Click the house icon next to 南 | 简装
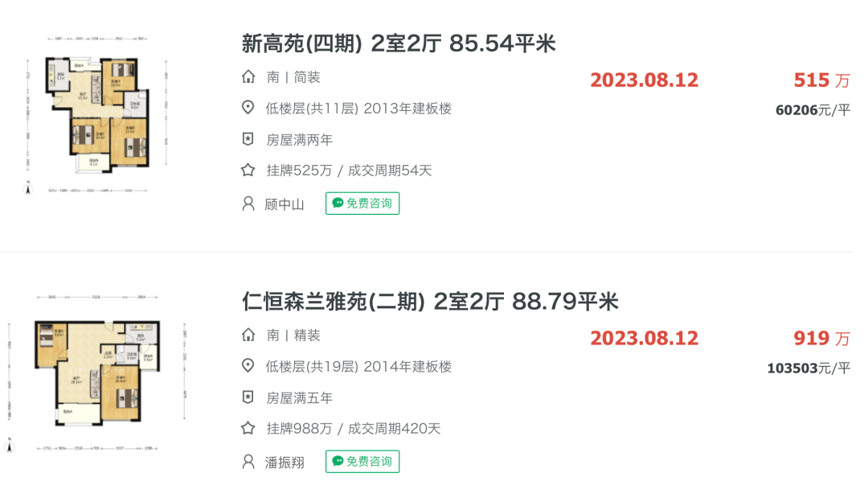The width and height of the screenshot is (868, 502). tap(248, 77)
